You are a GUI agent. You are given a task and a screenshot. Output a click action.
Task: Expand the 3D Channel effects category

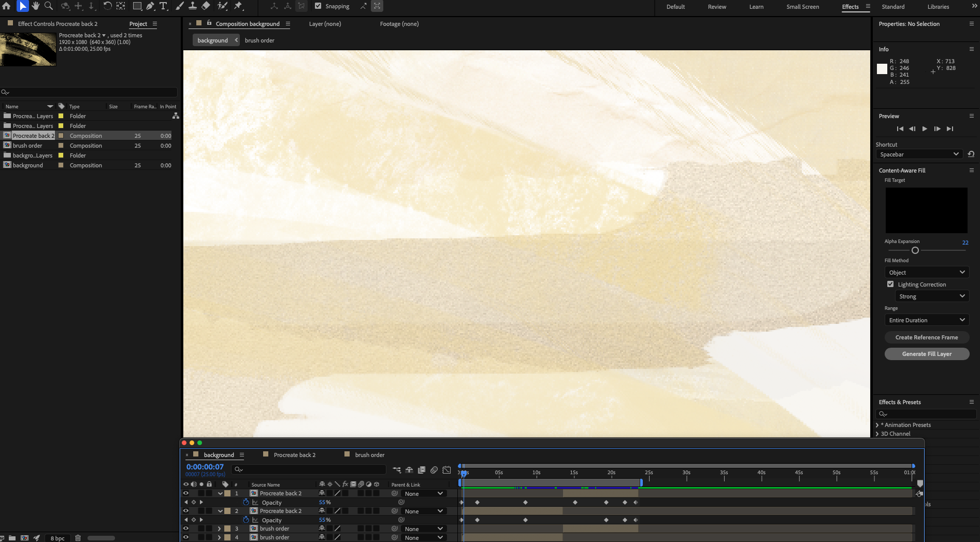point(877,434)
